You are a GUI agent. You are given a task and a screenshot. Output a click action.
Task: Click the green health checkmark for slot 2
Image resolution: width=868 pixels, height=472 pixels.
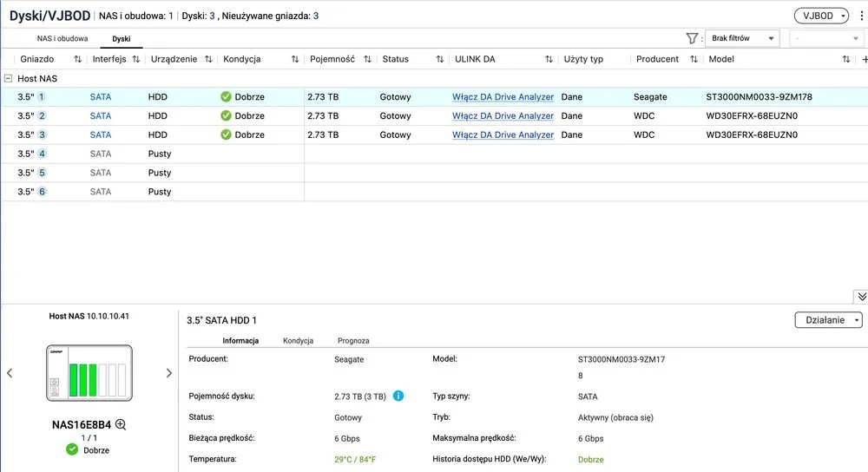click(x=226, y=115)
